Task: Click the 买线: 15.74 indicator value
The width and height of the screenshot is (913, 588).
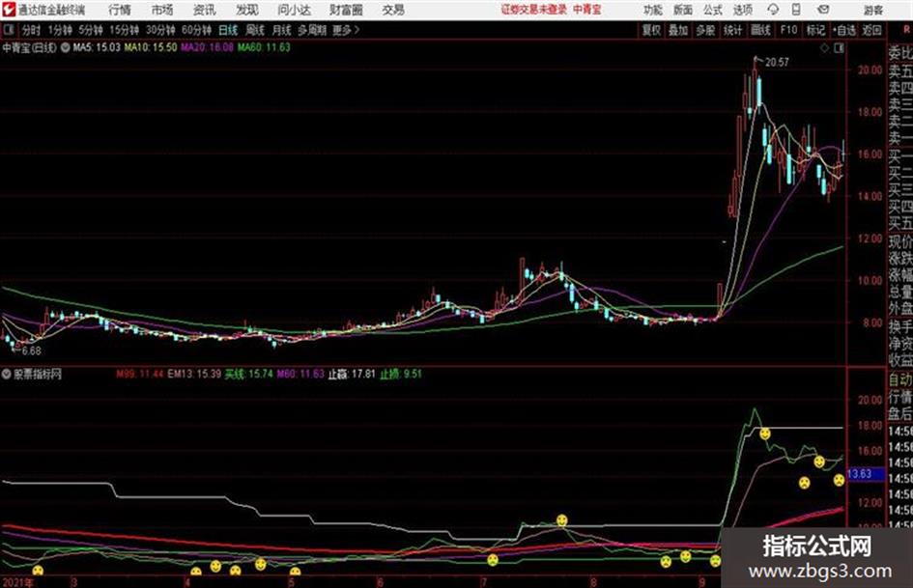Action: point(248,374)
